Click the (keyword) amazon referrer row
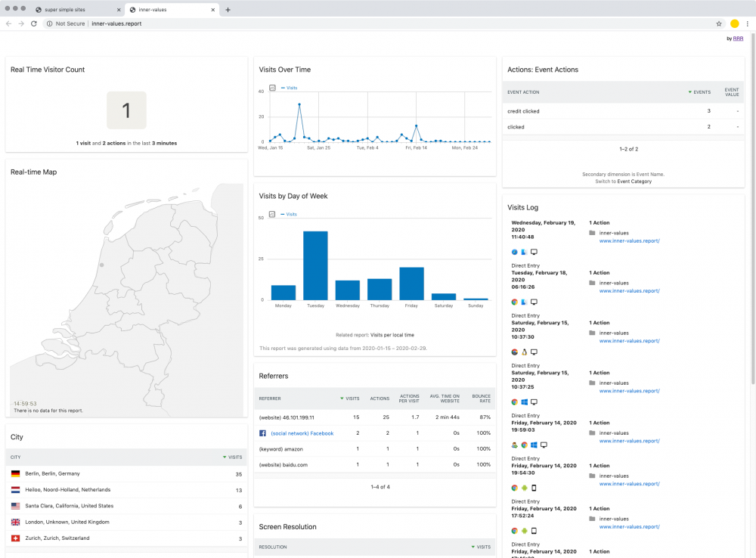 coord(375,449)
